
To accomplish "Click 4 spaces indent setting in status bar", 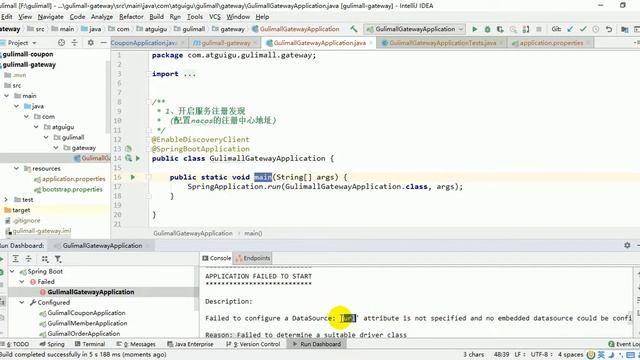I will pyautogui.click(x=570, y=354).
